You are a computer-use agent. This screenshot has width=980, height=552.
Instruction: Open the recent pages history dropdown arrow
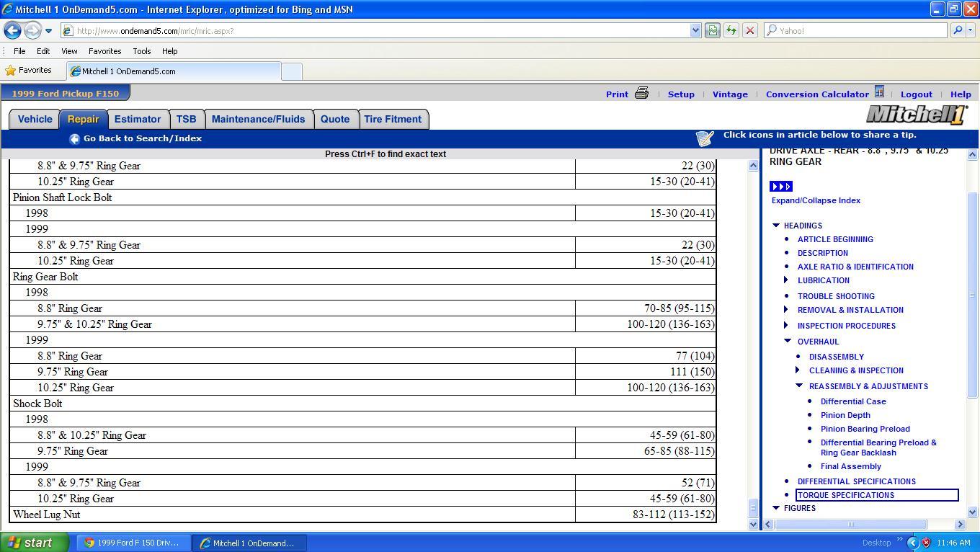click(48, 31)
